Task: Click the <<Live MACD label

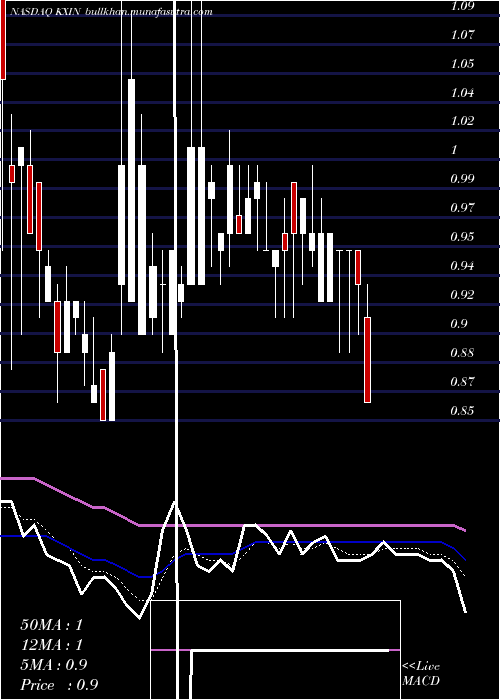Action: pos(421,673)
